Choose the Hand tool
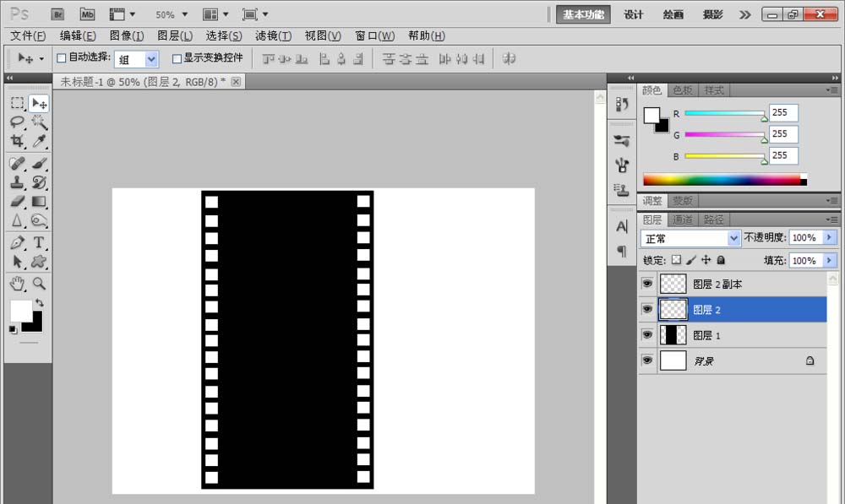The image size is (845, 504). pyautogui.click(x=17, y=283)
